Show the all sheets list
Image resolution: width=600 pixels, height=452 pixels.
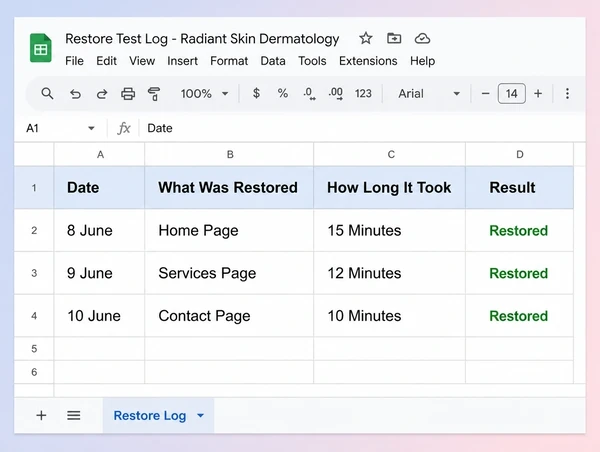click(73, 415)
